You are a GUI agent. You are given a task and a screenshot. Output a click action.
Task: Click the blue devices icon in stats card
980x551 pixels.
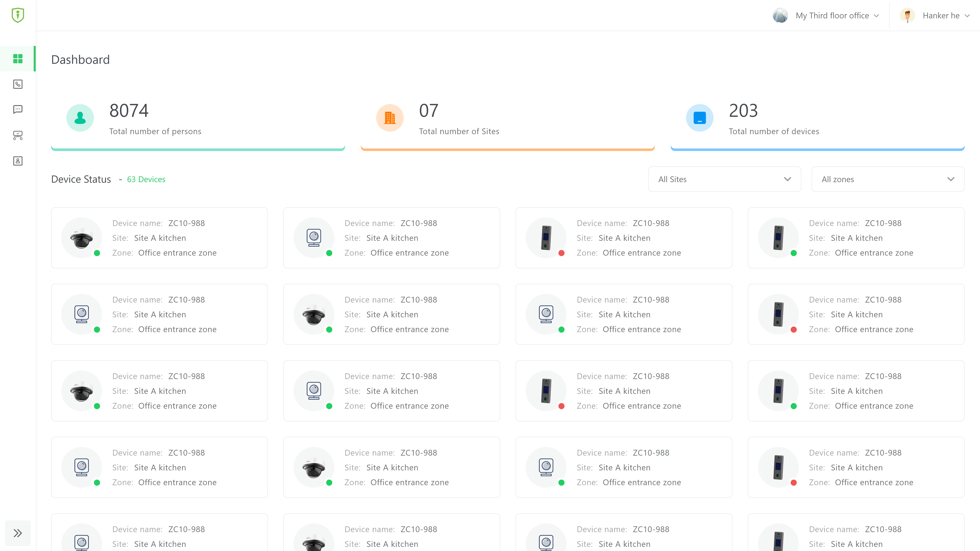(699, 118)
